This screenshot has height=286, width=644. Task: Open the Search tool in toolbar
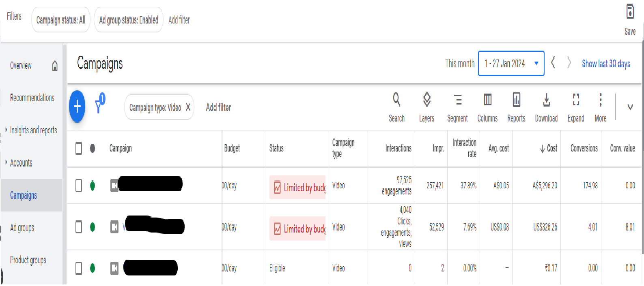[396, 107]
